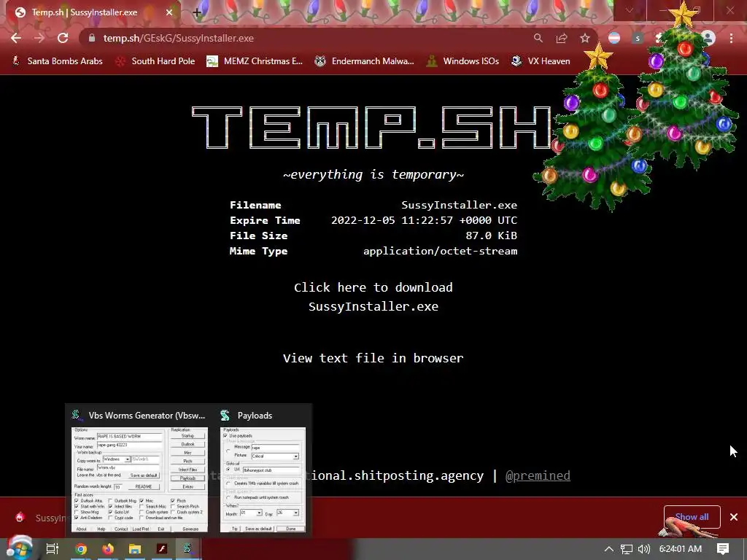Open the South Hard Pole bookmark
The width and height of the screenshot is (747, 560).
tap(156, 61)
